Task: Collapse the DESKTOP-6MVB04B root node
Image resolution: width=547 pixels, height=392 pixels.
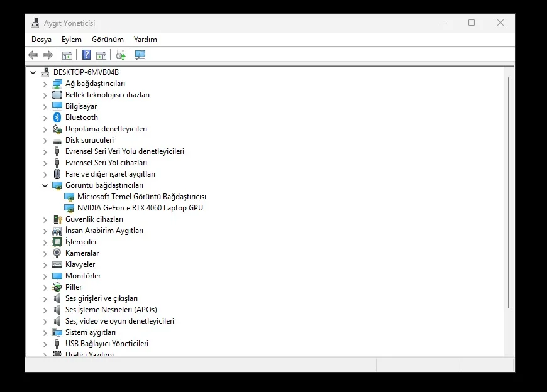Action: pyautogui.click(x=33, y=72)
